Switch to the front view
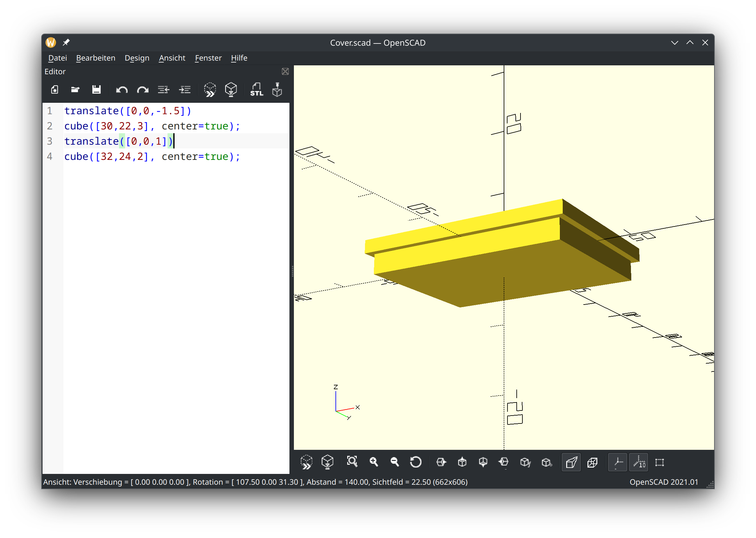 [526, 463]
